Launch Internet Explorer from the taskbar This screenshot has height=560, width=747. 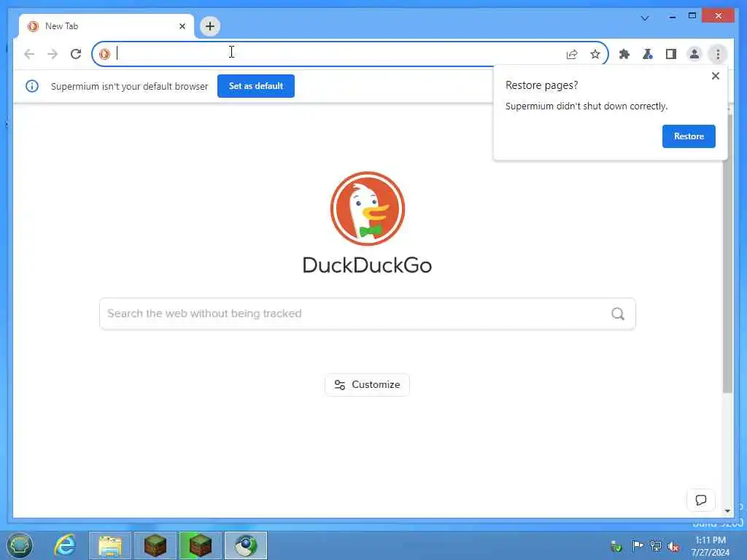[65, 545]
